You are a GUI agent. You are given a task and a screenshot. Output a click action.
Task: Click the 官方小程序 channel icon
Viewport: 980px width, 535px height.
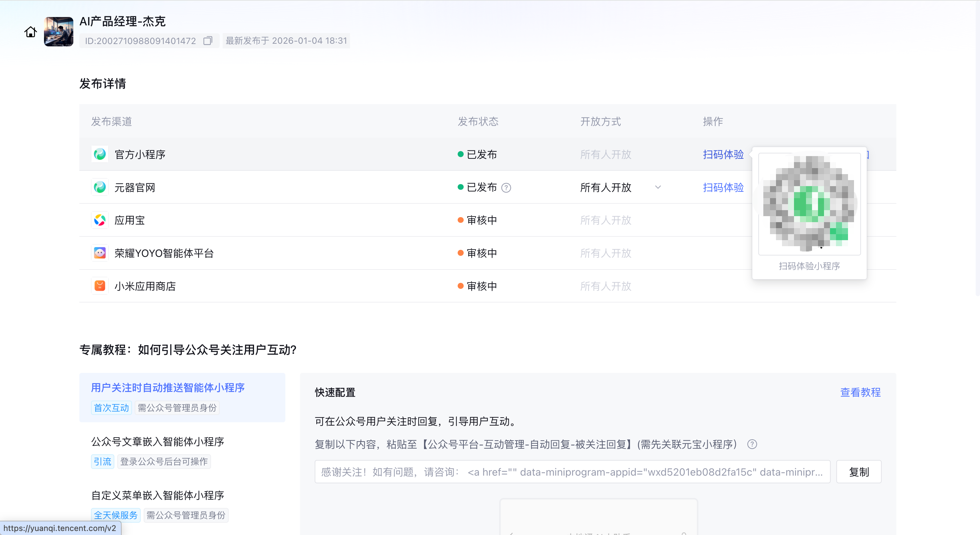tap(100, 154)
